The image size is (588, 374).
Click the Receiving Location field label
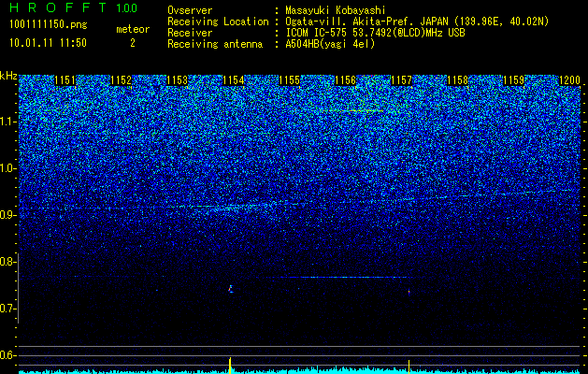tap(218, 22)
